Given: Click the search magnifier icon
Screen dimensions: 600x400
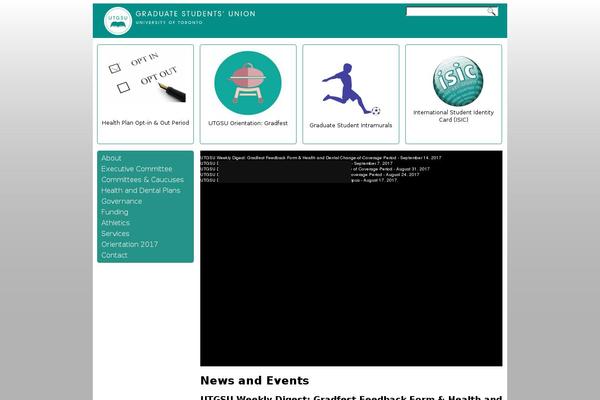Looking at the screenshot, I should (x=491, y=12).
